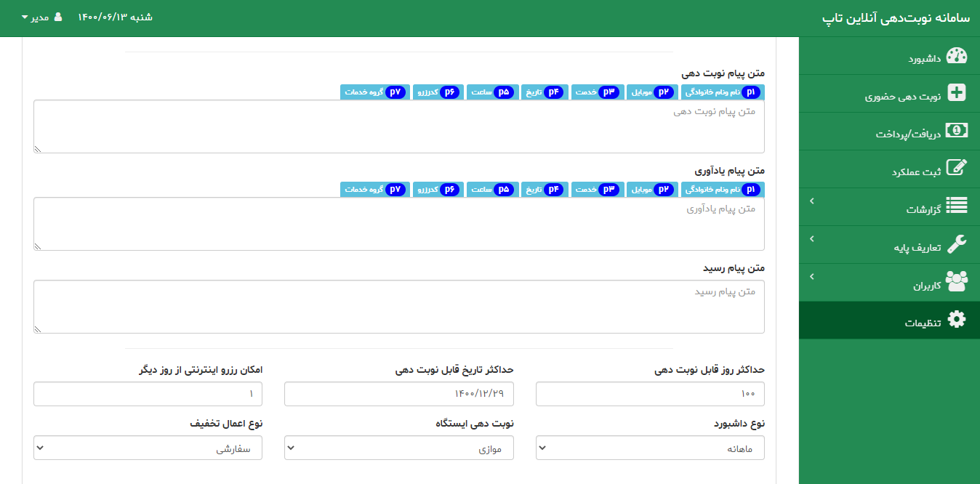Click the date text شنبه ۱۴۰۰/۰۶/۱۳
This screenshot has width=980, height=484.
coord(115,17)
